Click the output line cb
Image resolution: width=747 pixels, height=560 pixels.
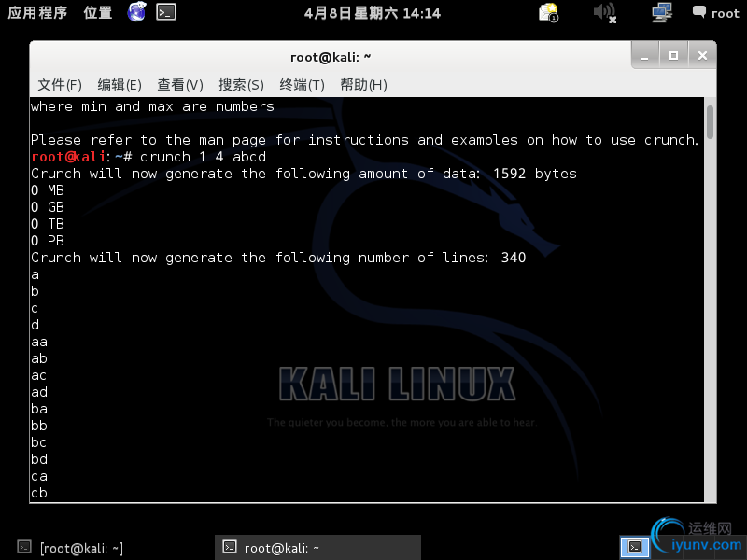(x=39, y=493)
